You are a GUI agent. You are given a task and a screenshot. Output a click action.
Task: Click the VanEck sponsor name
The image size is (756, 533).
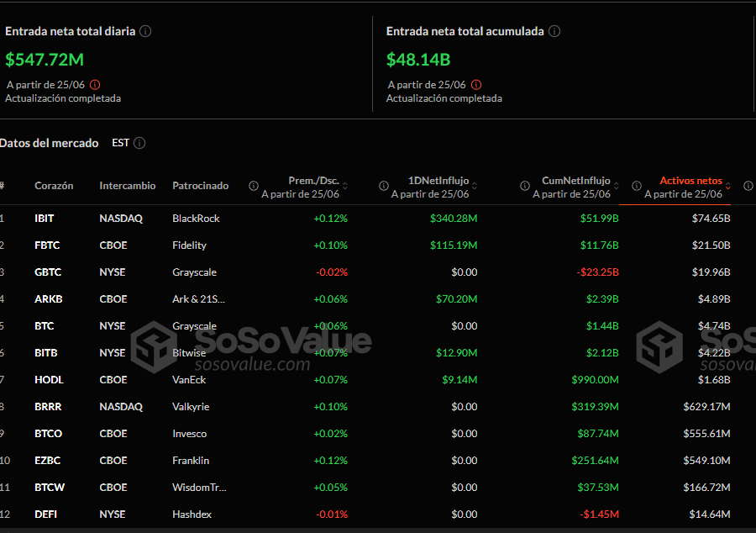[x=189, y=380]
